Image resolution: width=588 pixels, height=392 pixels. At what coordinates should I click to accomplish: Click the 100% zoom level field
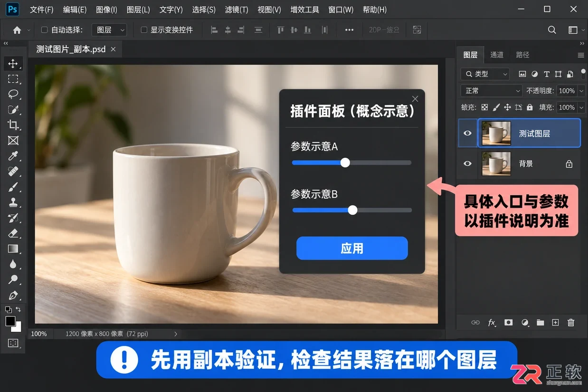pos(39,334)
